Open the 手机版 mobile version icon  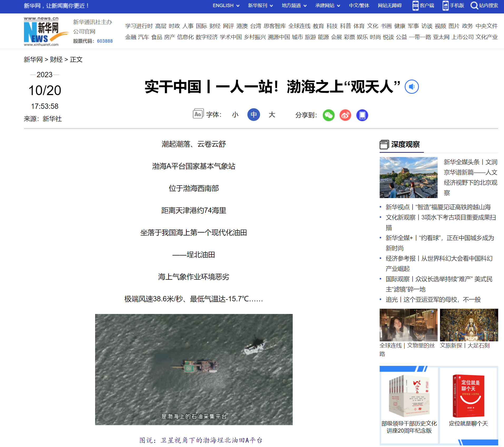445,6
